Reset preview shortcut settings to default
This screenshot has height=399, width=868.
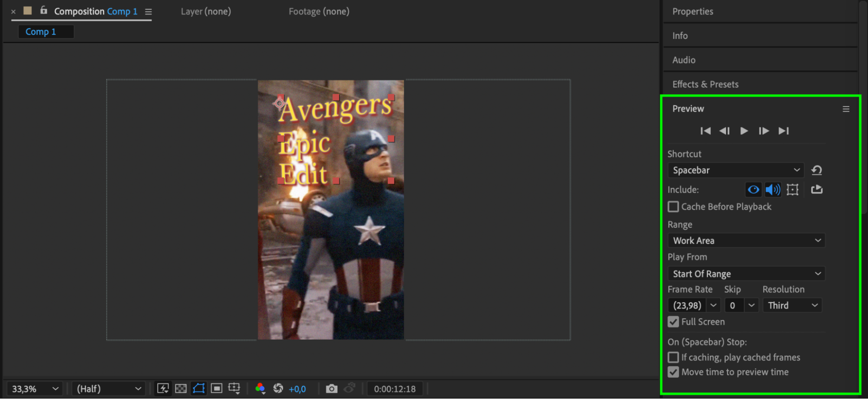point(817,170)
